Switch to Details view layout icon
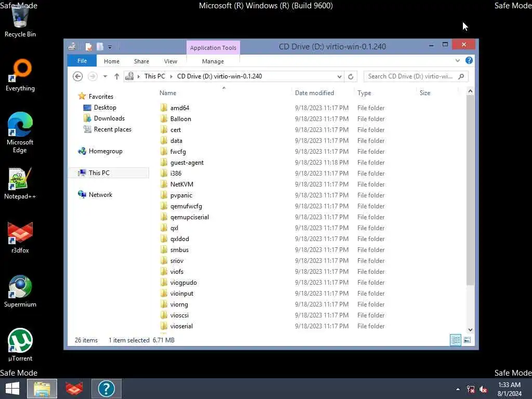 455,340
